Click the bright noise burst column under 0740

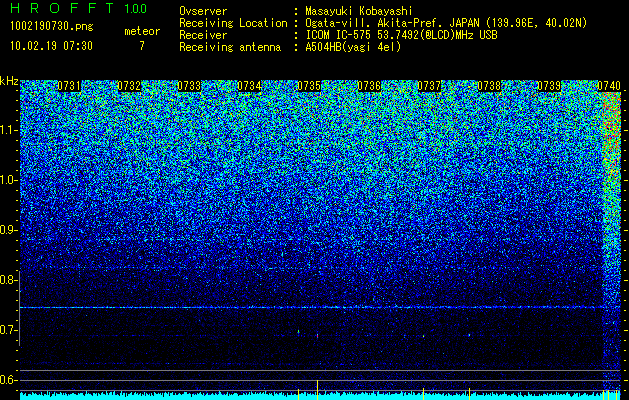point(612,243)
